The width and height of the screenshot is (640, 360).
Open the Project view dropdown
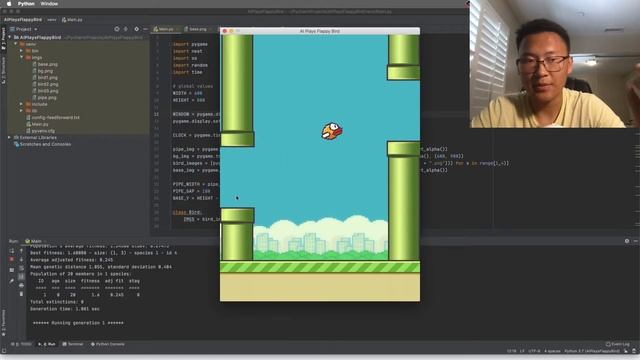[23, 29]
